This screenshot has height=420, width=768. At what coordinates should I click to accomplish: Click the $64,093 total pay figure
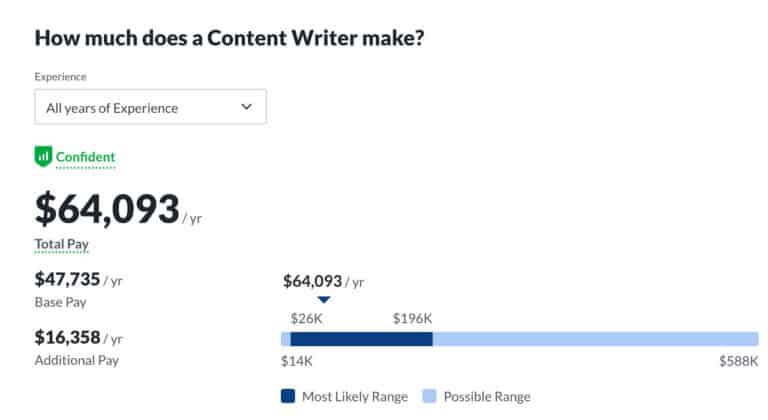(107, 207)
